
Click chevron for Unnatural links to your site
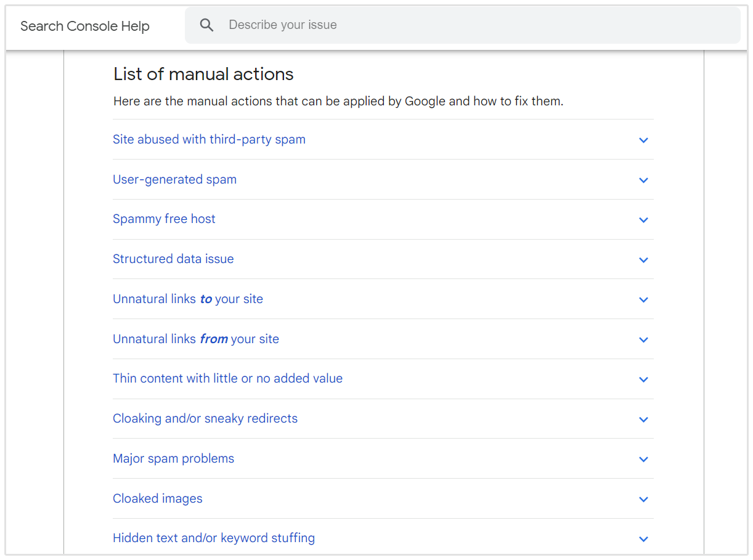[x=643, y=299]
